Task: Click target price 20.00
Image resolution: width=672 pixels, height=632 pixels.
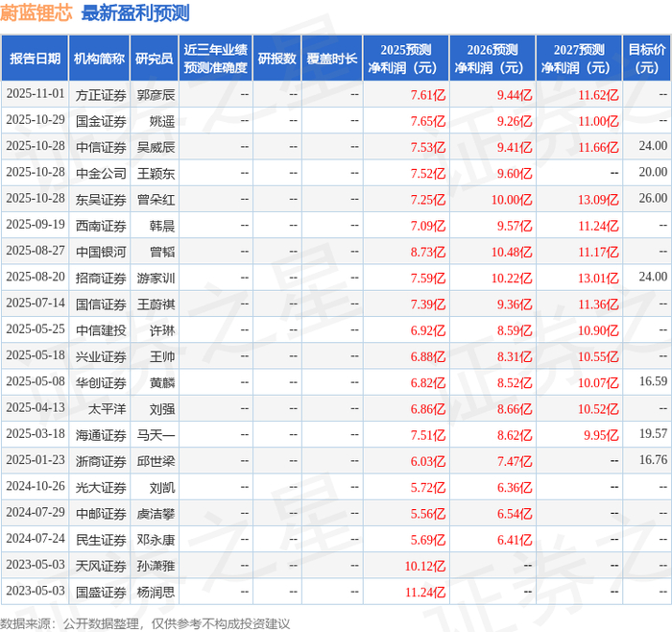Action: pyautogui.click(x=653, y=172)
